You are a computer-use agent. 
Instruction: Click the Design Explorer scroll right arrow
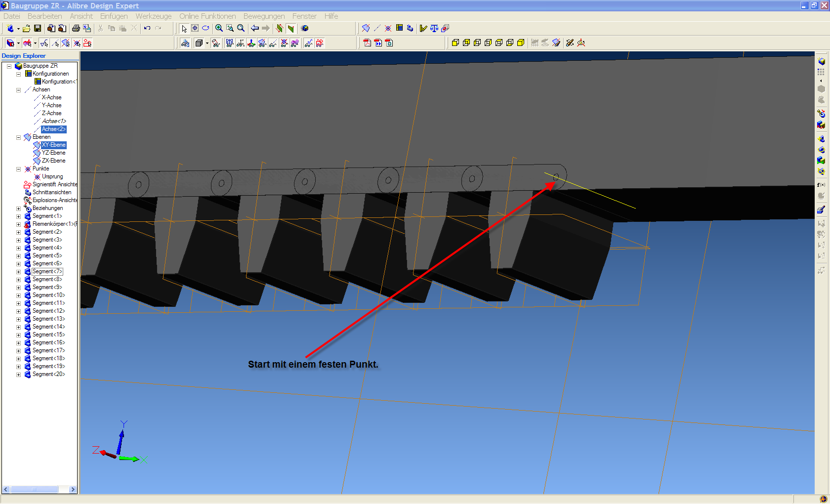tap(73, 490)
